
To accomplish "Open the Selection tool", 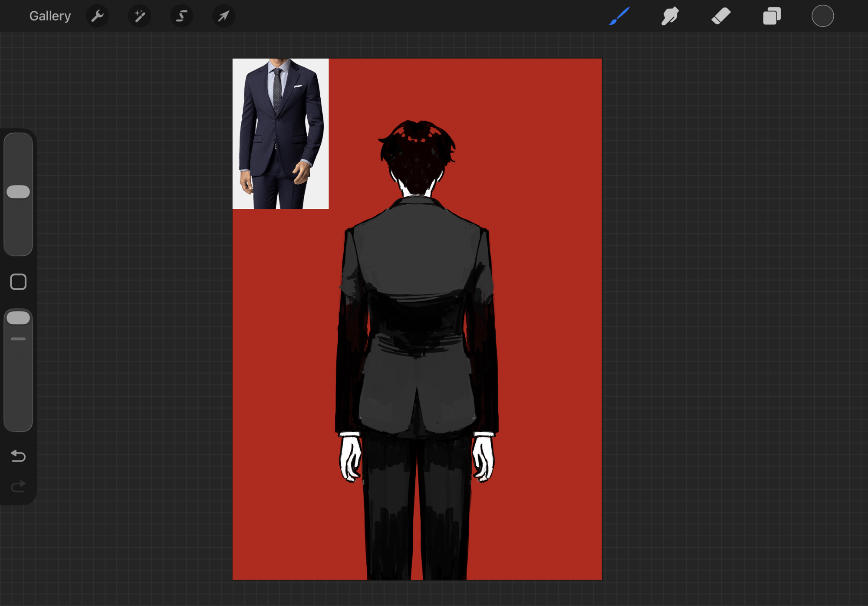I will coord(181,16).
